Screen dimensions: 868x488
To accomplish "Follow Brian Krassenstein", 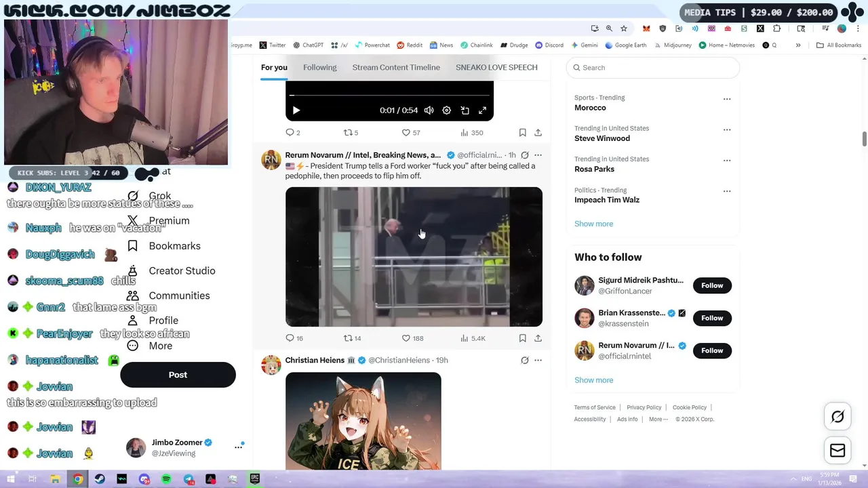I will (x=712, y=318).
